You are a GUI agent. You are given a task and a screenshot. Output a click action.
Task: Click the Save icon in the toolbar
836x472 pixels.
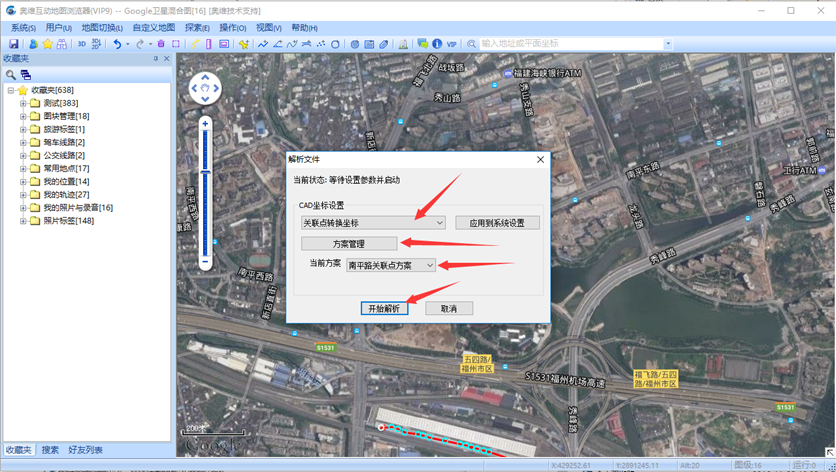tap(13, 44)
